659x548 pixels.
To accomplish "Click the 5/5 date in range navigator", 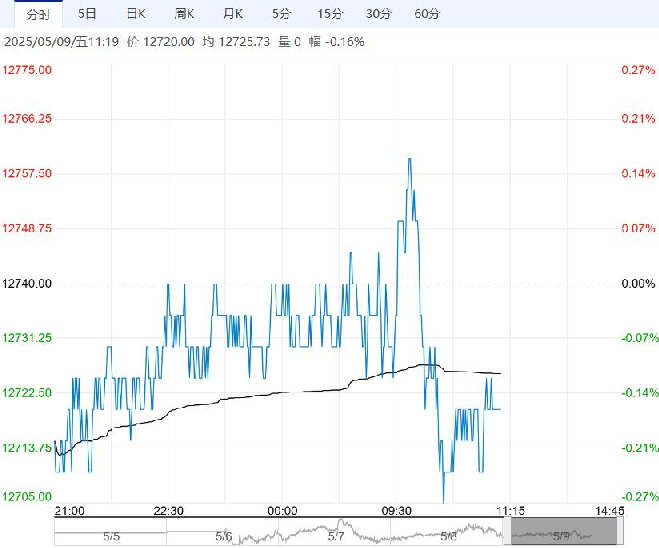I will coord(111,536).
